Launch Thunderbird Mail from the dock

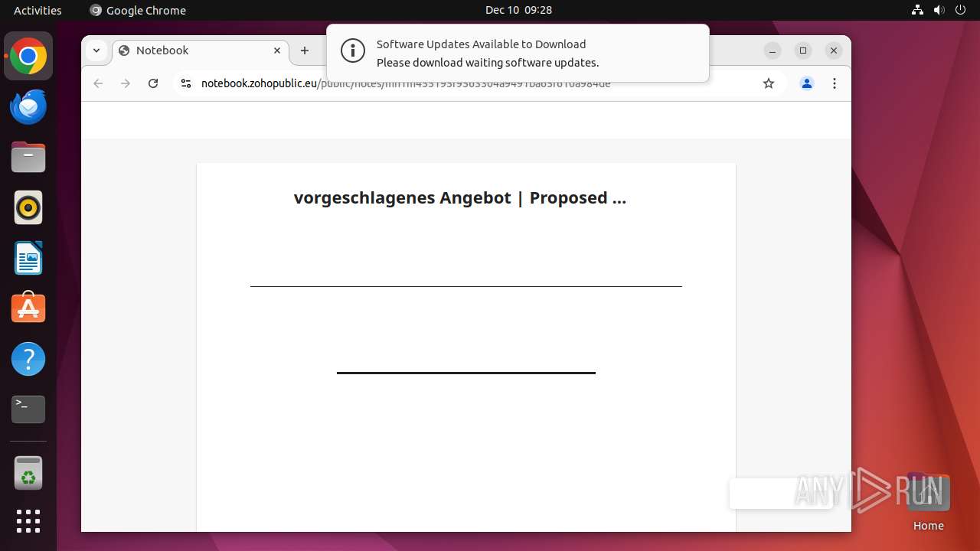click(x=28, y=107)
